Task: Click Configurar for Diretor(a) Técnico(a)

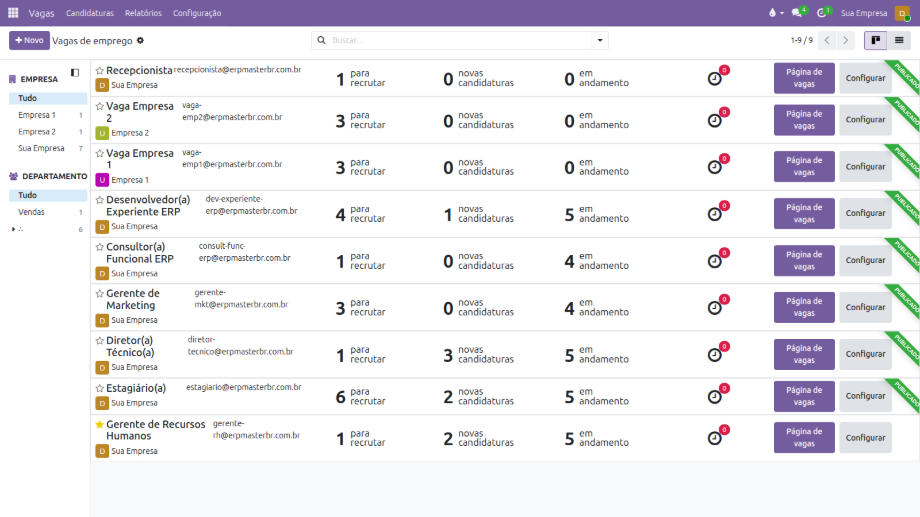Action: coord(865,354)
